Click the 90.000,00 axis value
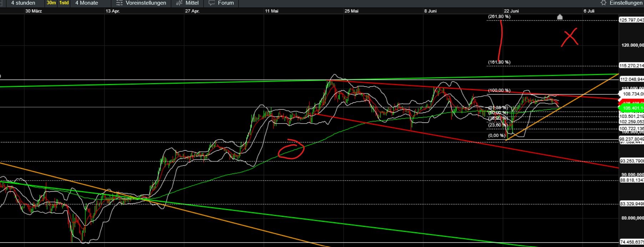Image resolution: width=644 pixels, height=247 pixels. [x=633, y=175]
